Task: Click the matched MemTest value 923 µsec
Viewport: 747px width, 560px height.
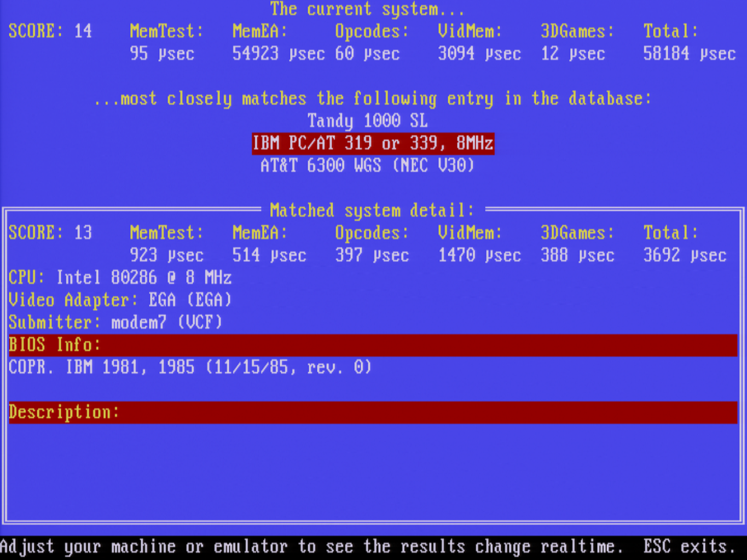Action: click(167, 255)
